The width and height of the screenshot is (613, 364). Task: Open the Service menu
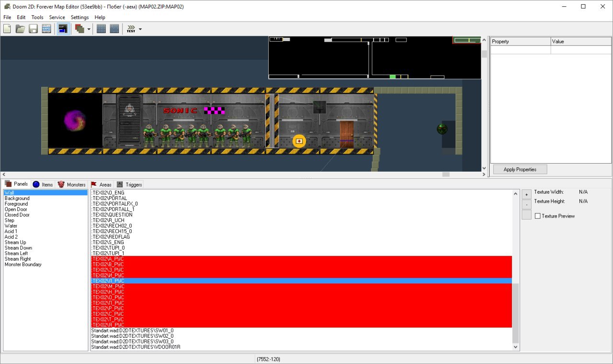[57, 17]
